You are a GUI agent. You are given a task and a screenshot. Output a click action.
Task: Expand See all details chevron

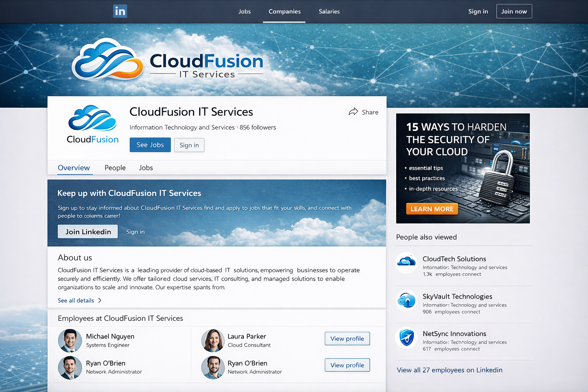pyautogui.click(x=100, y=301)
